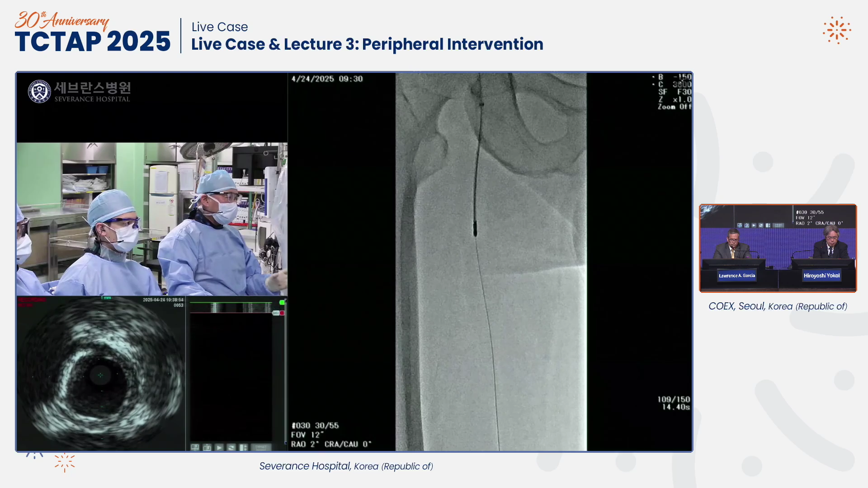Viewport: 868px width, 488px height.
Task: Click the IVUS loop/refresh icon
Action: (x=231, y=447)
